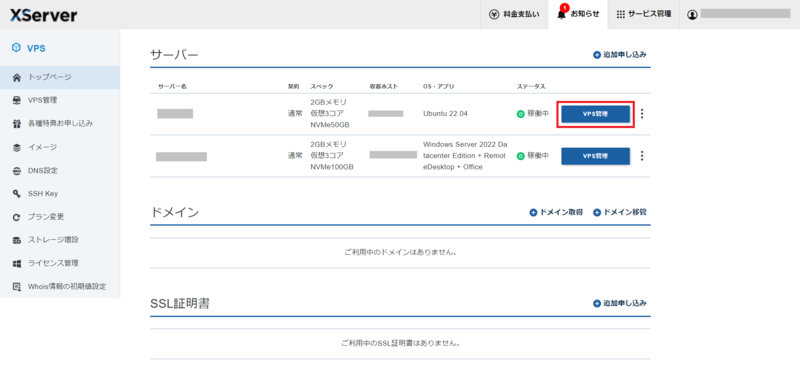Select NVMe50GB spec text
This screenshot has width=800, height=377.
[x=330, y=125]
